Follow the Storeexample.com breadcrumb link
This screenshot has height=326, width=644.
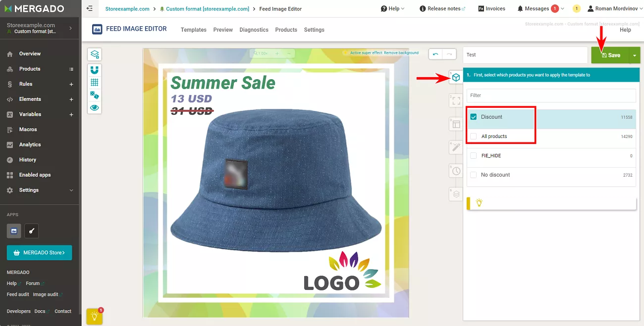pos(127,9)
